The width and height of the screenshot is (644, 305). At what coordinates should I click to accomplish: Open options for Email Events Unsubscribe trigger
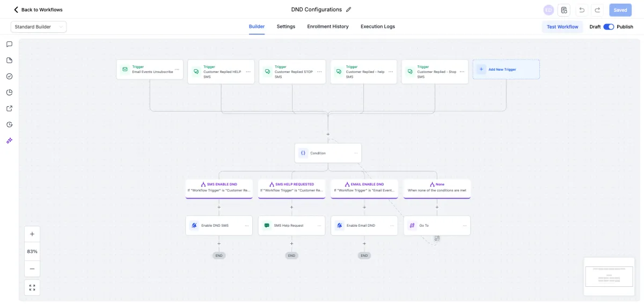[x=177, y=70]
